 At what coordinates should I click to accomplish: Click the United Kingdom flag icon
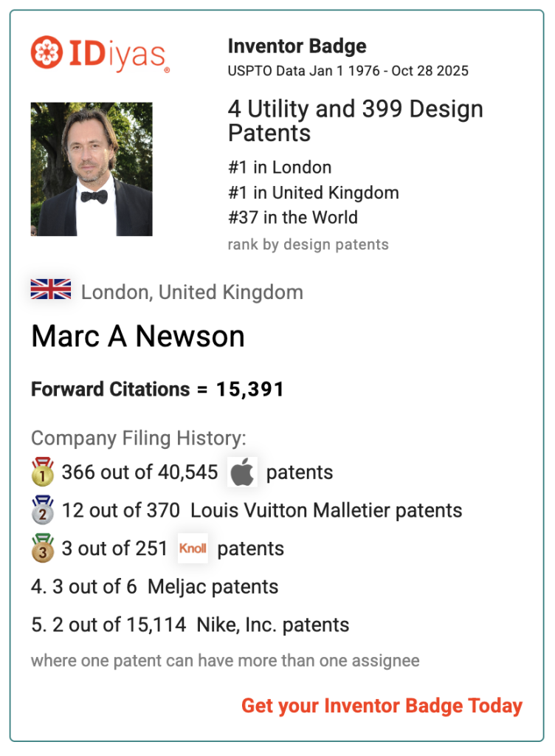pyautogui.click(x=51, y=289)
